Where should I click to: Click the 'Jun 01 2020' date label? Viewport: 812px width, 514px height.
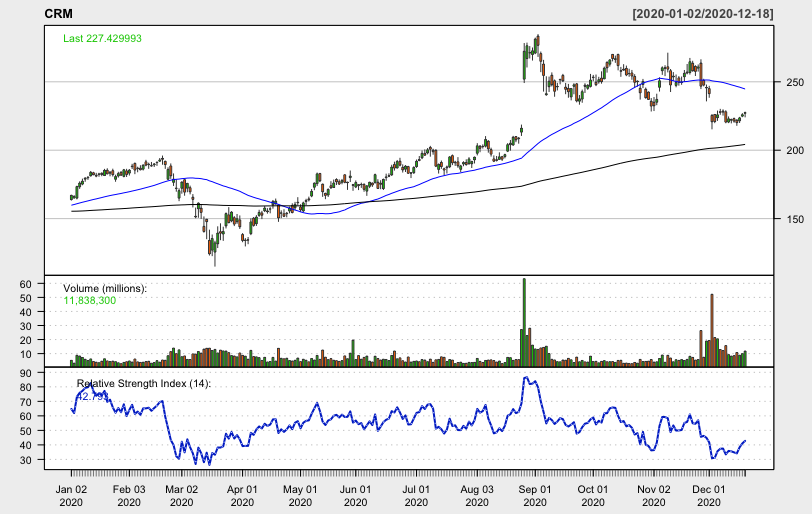(x=356, y=496)
